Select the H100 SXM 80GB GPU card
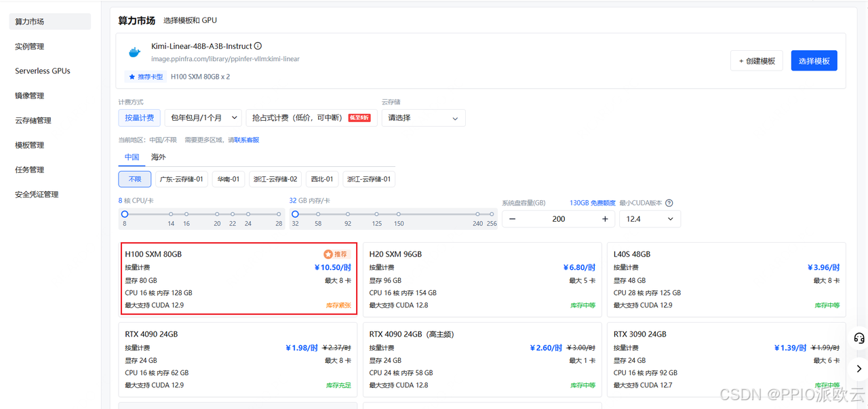The width and height of the screenshot is (868, 409). tap(239, 279)
